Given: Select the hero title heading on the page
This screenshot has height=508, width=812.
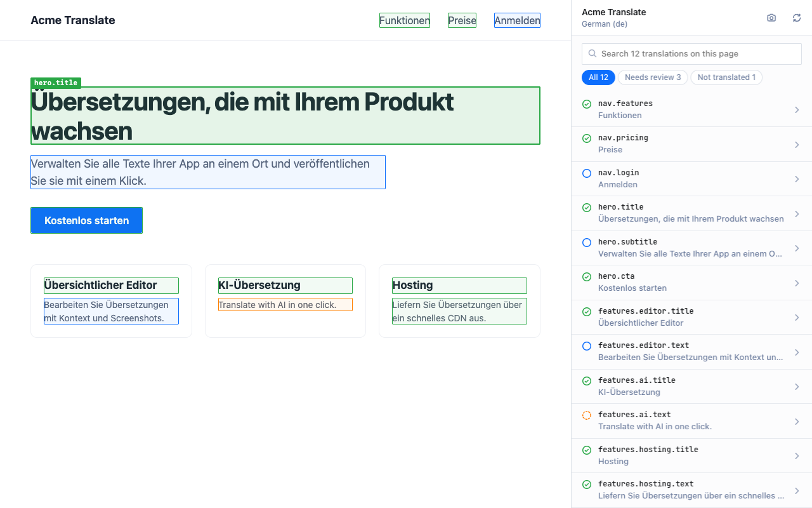Looking at the screenshot, I should tap(285, 116).
